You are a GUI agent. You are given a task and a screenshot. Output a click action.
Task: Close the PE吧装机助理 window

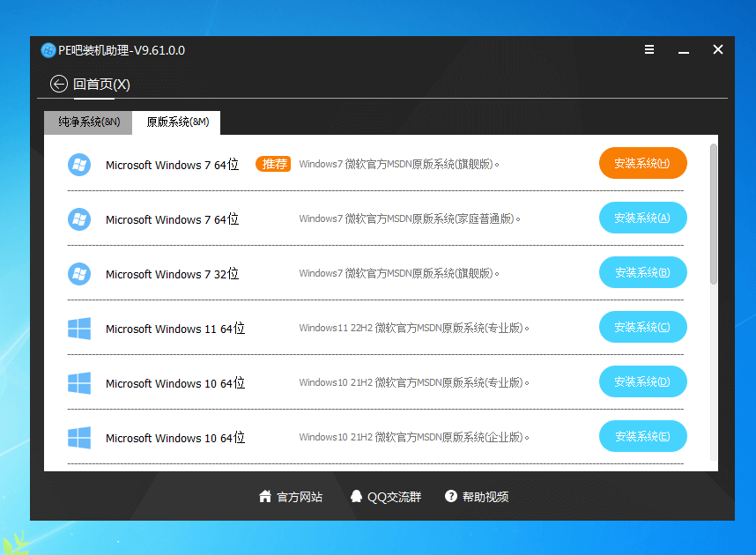tap(718, 49)
